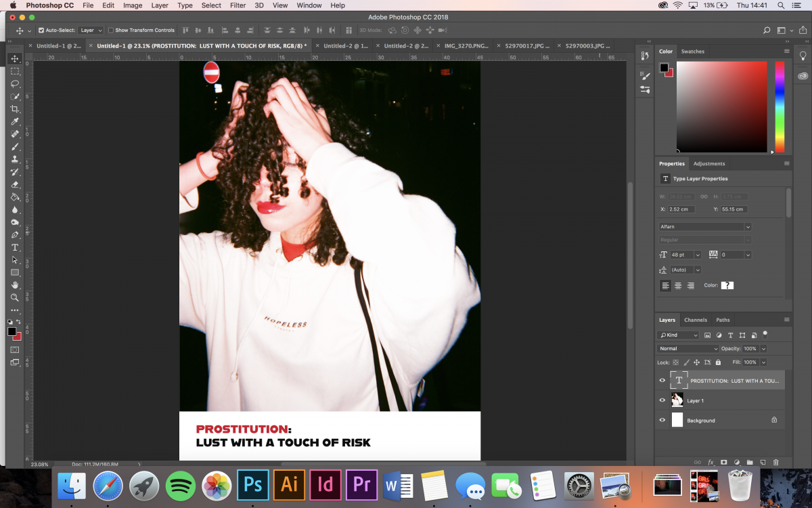Click the delete layer trash icon
The height and width of the screenshot is (508, 812).
(x=775, y=463)
